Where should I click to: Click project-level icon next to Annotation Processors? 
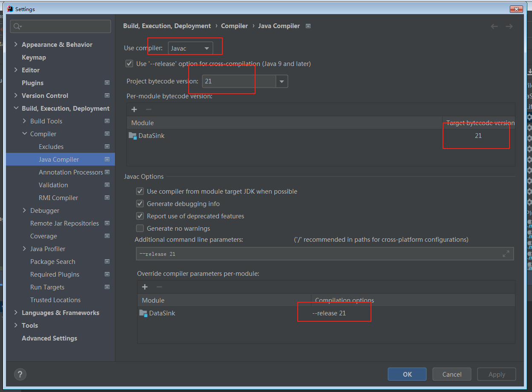[x=107, y=172]
